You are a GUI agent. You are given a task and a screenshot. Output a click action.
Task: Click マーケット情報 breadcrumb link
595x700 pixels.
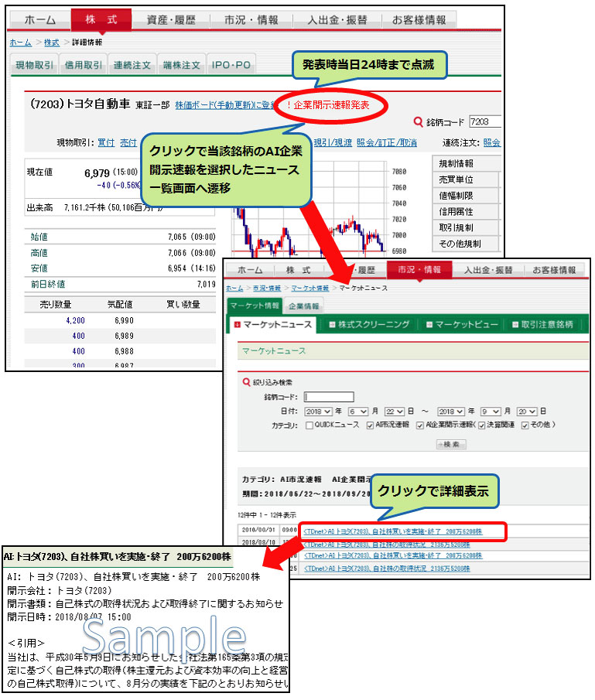tap(310, 289)
